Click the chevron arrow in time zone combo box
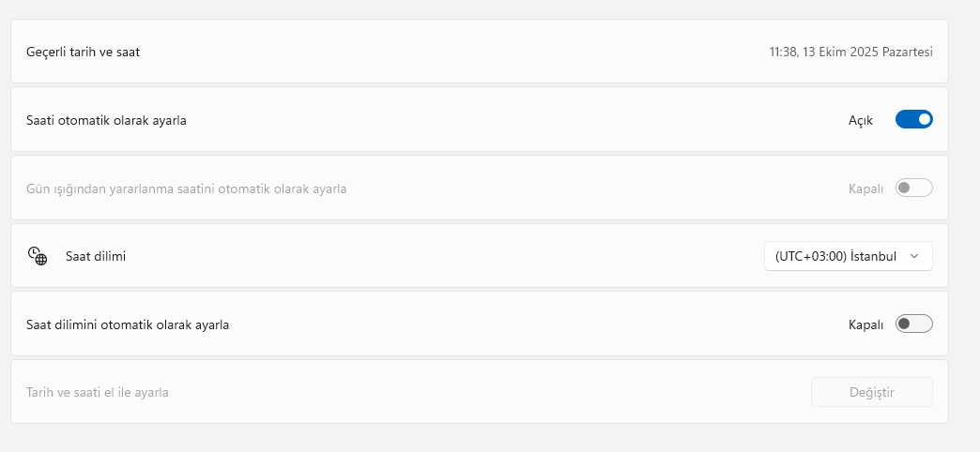980x452 pixels. tap(915, 257)
